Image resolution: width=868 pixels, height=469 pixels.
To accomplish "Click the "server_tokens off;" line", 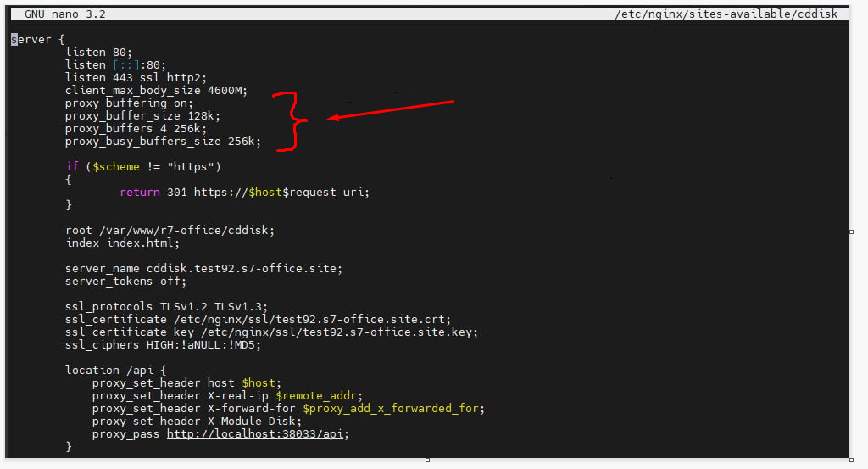I will click(125, 281).
